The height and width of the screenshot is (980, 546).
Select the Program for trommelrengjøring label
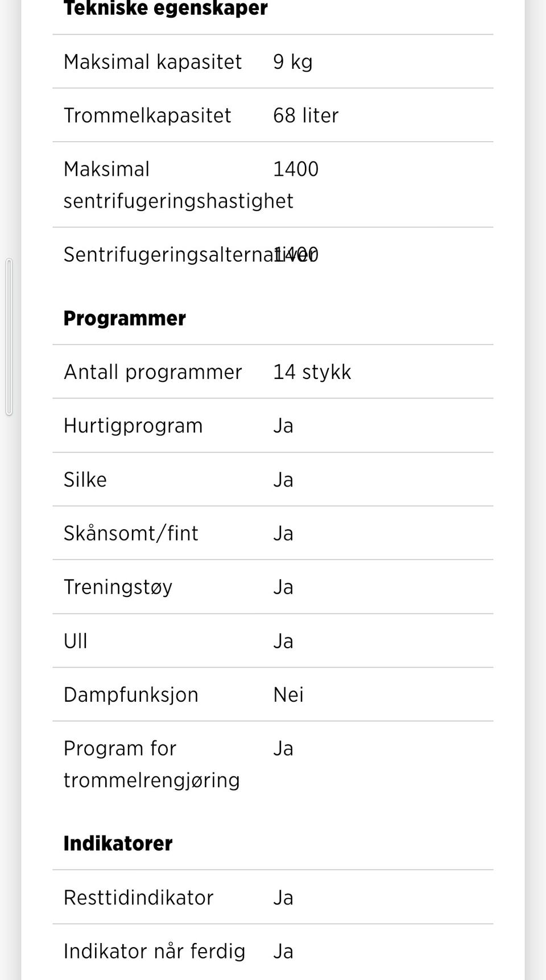point(151,764)
